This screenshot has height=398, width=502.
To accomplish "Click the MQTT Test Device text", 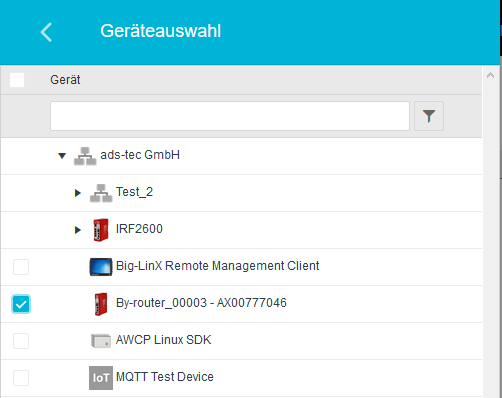I will point(165,377).
